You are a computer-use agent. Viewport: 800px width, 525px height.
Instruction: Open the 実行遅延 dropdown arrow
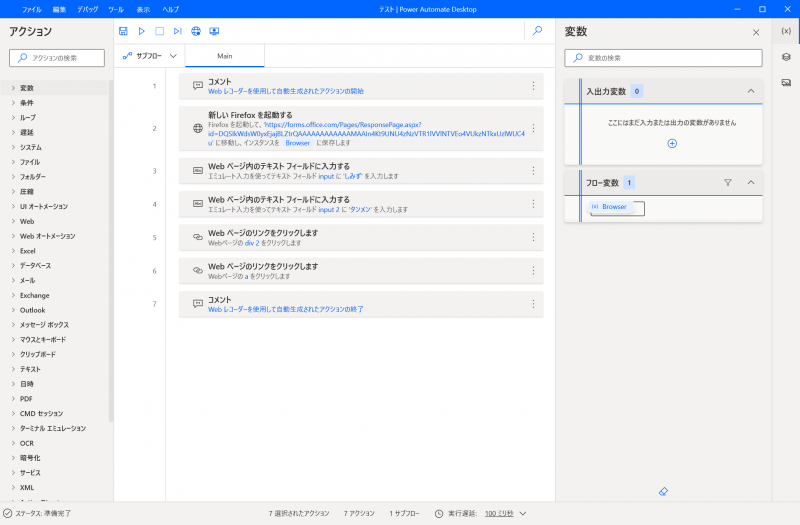(x=522, y=513)
